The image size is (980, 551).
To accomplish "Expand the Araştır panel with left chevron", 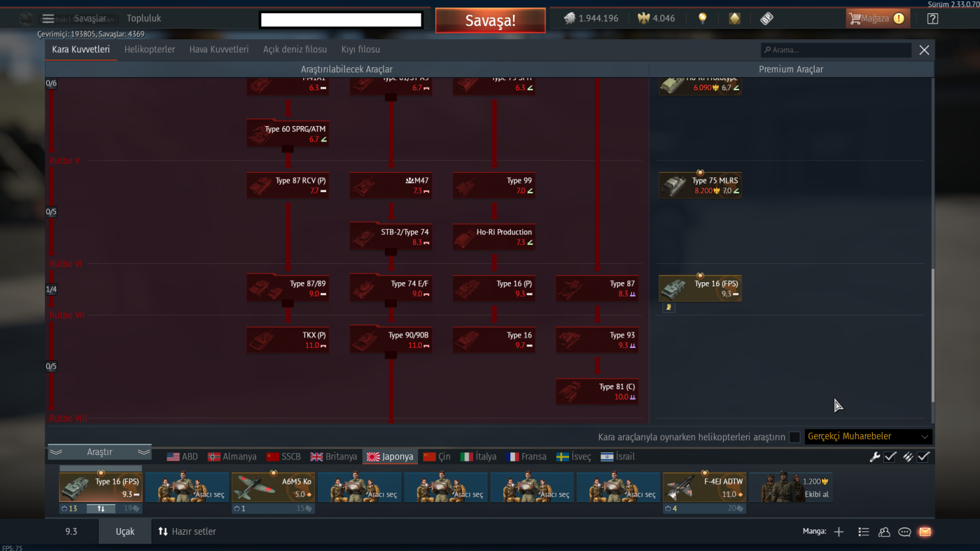I will click(x=57, y=452).
